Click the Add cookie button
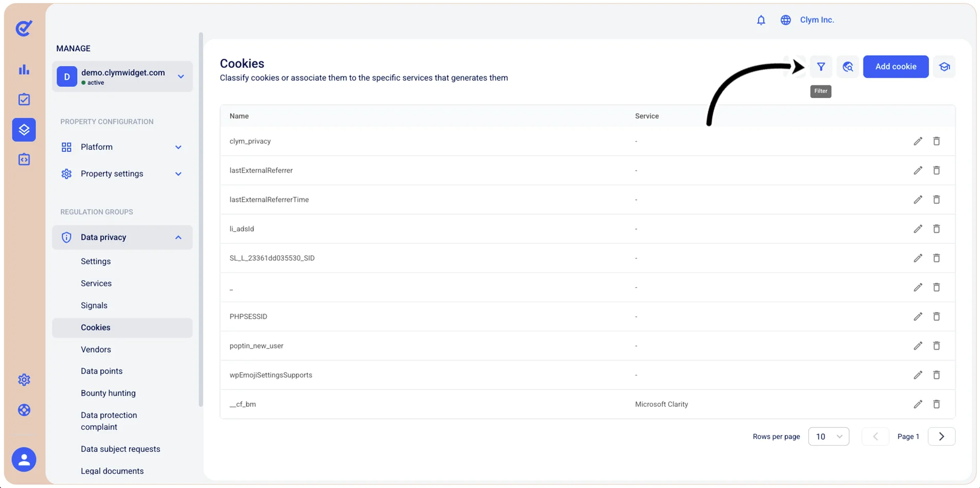Image resolution: width=980 pixels, height=488 pixels. [x=895, y=66]
